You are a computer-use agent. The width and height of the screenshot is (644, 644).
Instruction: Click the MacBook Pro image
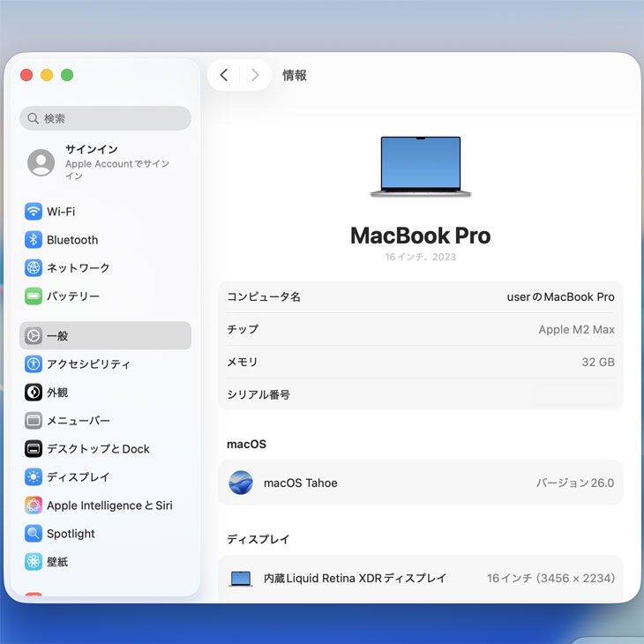(421, 167)
